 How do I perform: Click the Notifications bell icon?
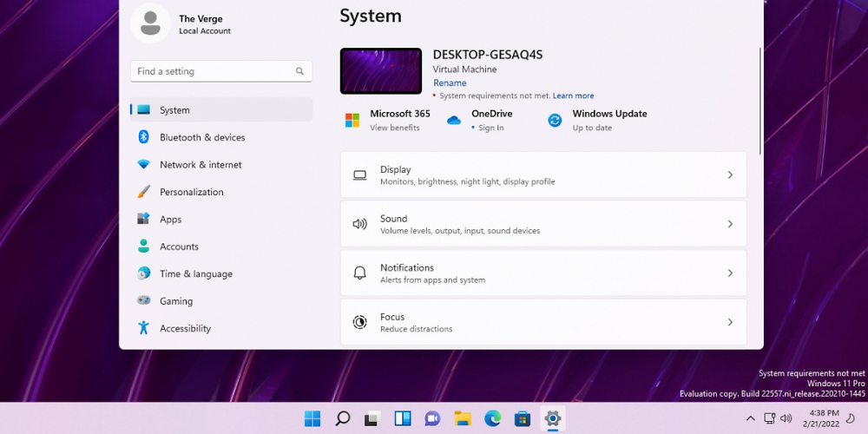[x=360, y=273]
